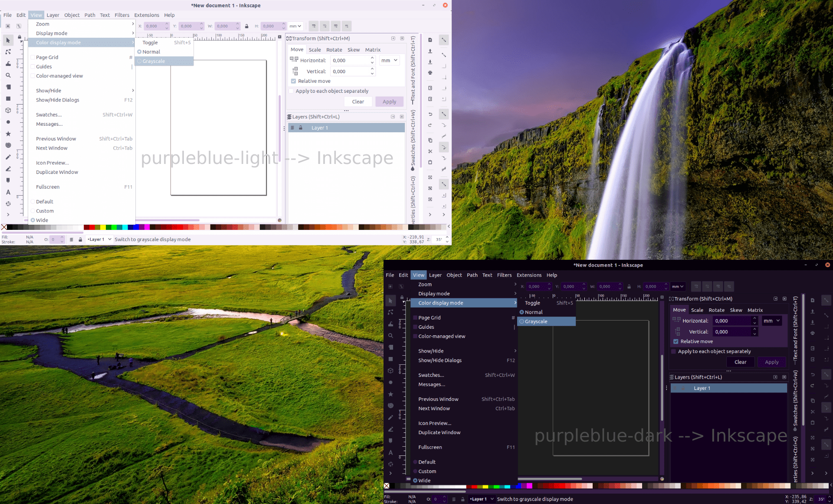This screenshot has width=833, height=504.
Task: Click Clear button in dark Transform panel
Action: tap(740, 362)
